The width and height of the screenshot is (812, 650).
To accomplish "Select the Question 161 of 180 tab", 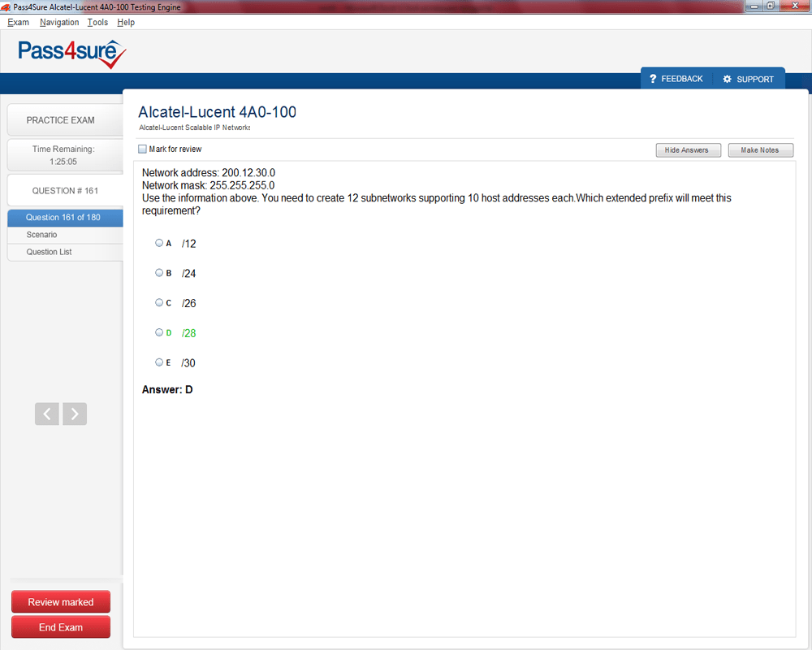I will 65,217.
